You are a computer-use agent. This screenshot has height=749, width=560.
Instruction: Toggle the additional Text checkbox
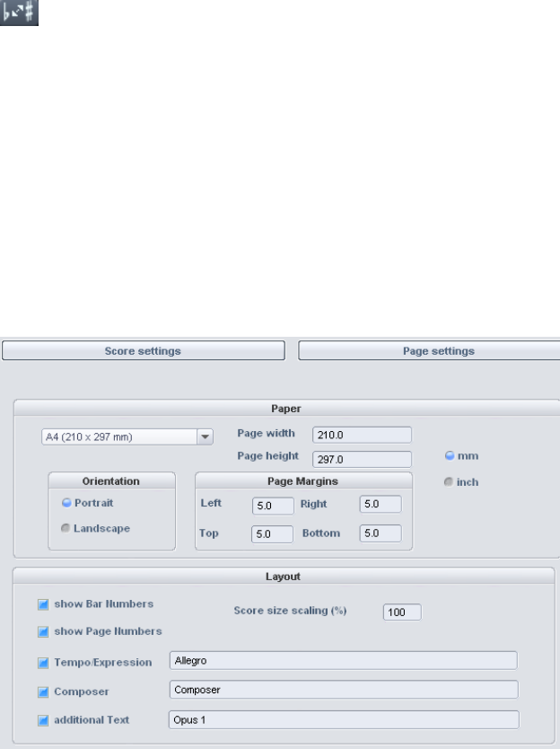(x=43, y=720)
